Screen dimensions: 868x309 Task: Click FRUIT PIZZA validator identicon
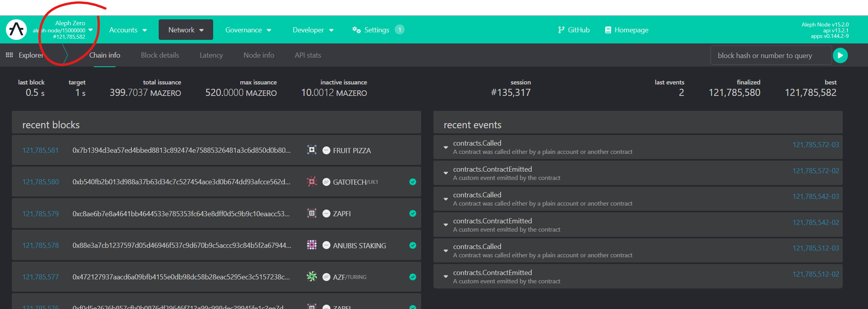(312, 150)
